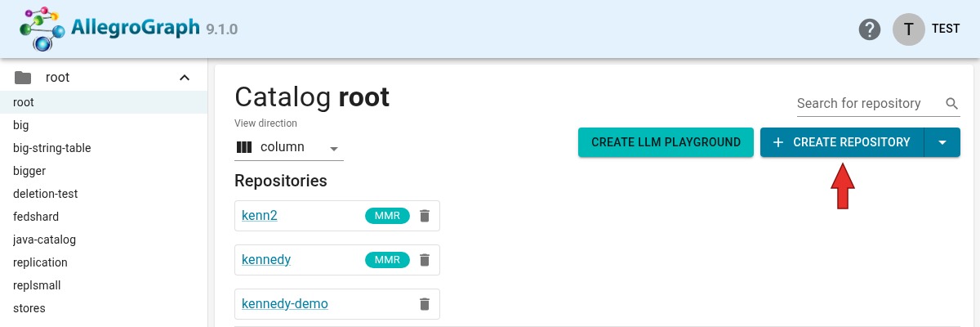
Task: Open the stores catalog
Action: pyautogui.click(x=104, y=308)
